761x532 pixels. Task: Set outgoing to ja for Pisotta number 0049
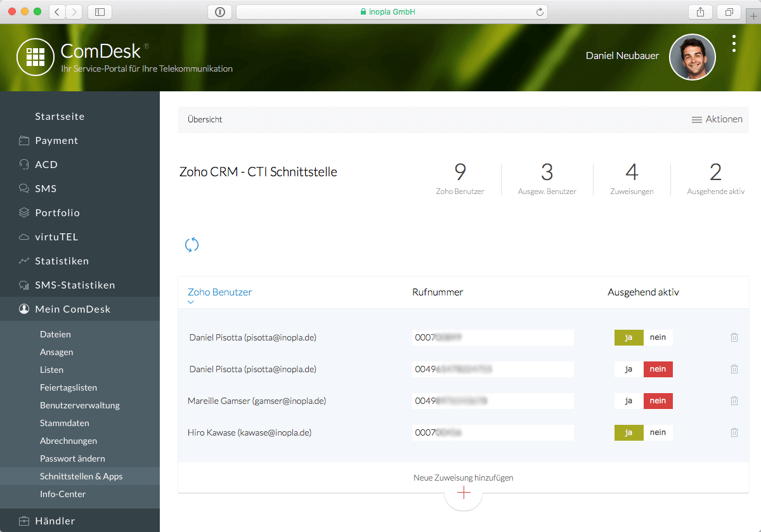(629, 369)
